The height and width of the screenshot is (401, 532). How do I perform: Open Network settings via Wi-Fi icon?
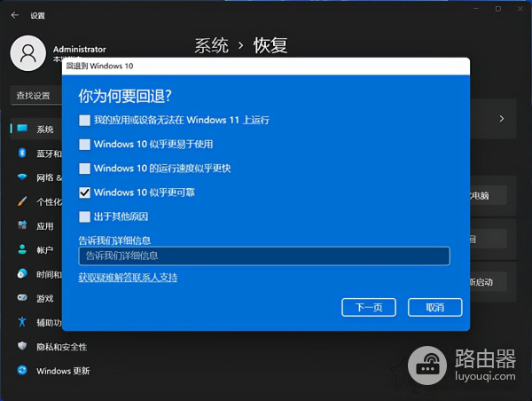pyautogui.click(x=22, y=177)
